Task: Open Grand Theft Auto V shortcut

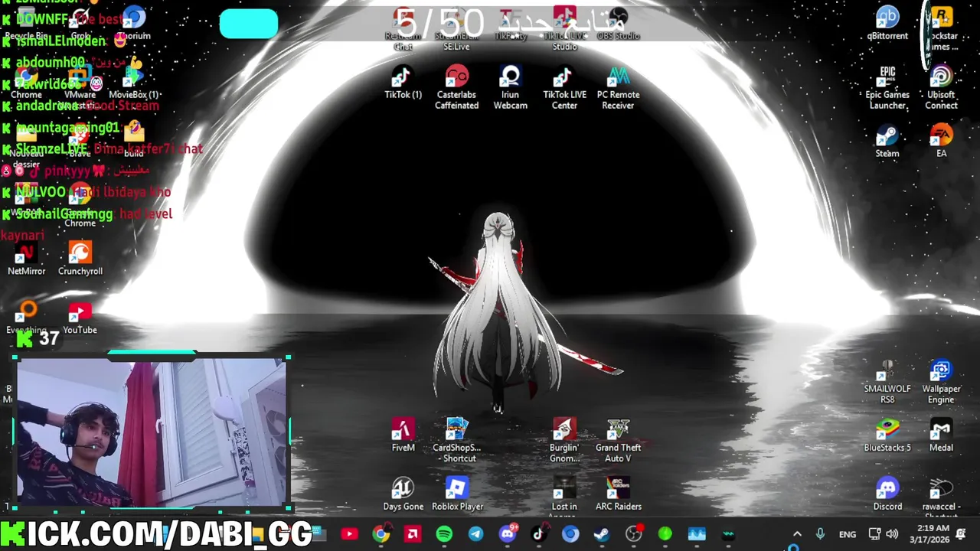Action: (619, 440)
